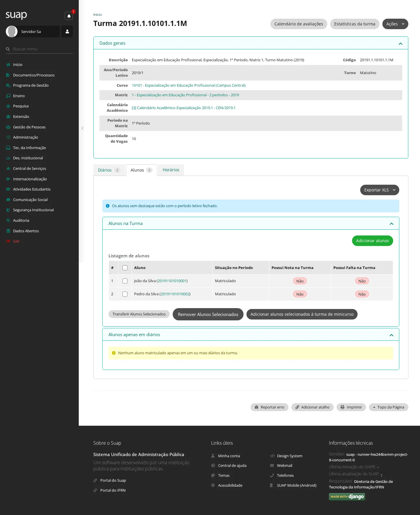The height and width of the screenshot is (515, 420).
Task: Click the Servidor Sa avatar picture
Action: point(12,32)
